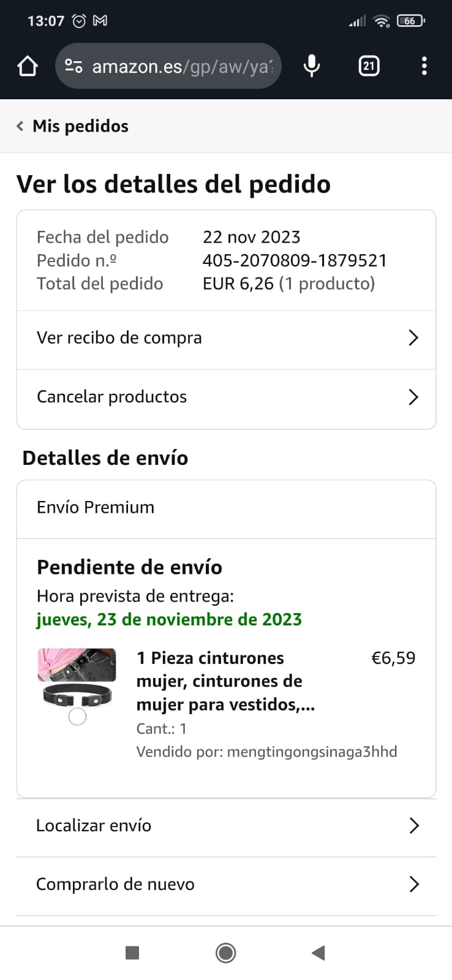452x980 pixels.
Task: Open Ver recibo de compra
Action: [119, 338]
